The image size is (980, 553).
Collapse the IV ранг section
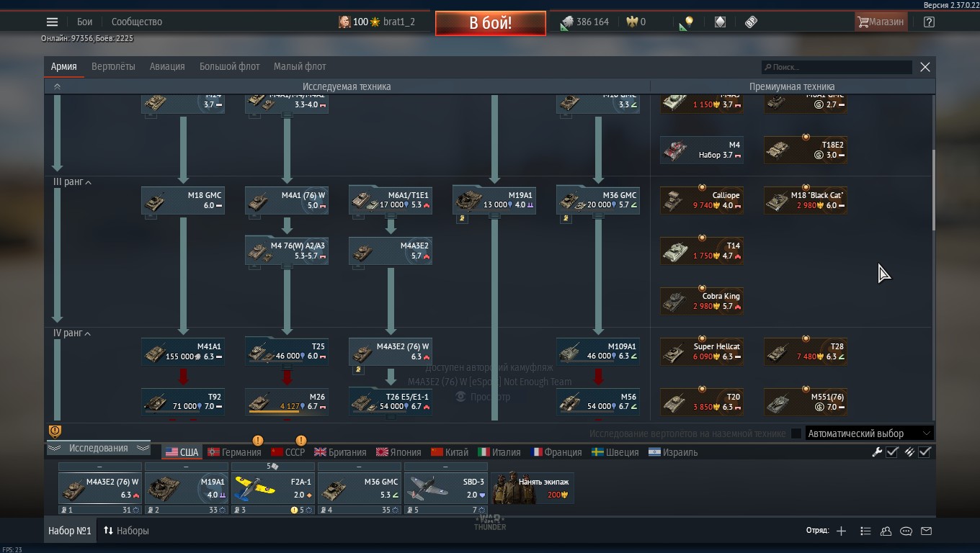click(72, 333)
